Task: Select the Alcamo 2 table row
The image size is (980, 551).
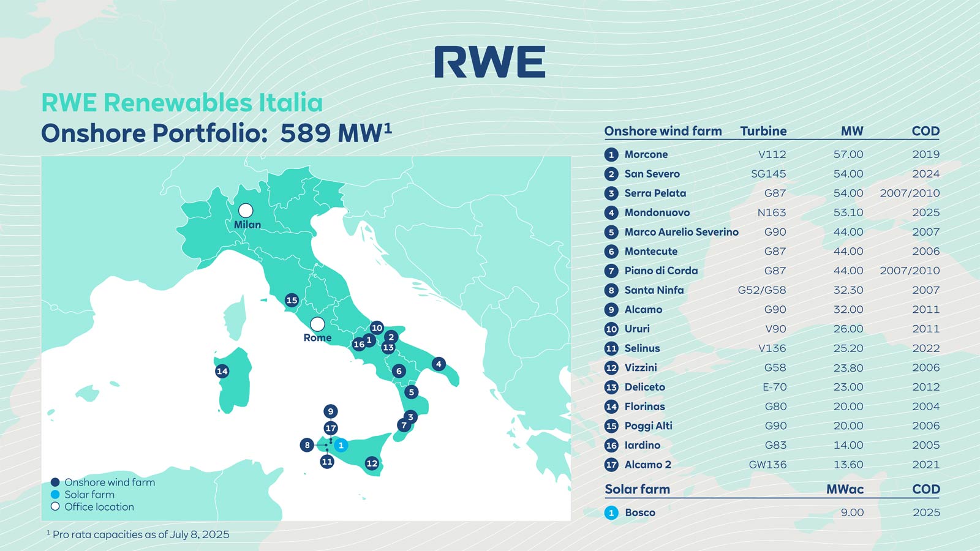Action: [x=649, y=465]
